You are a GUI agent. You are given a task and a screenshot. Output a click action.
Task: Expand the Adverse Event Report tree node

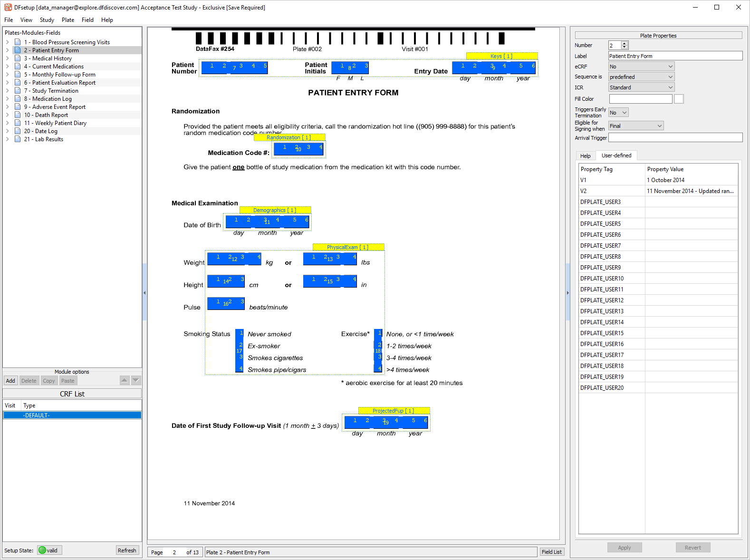click(x=8, y=107)
